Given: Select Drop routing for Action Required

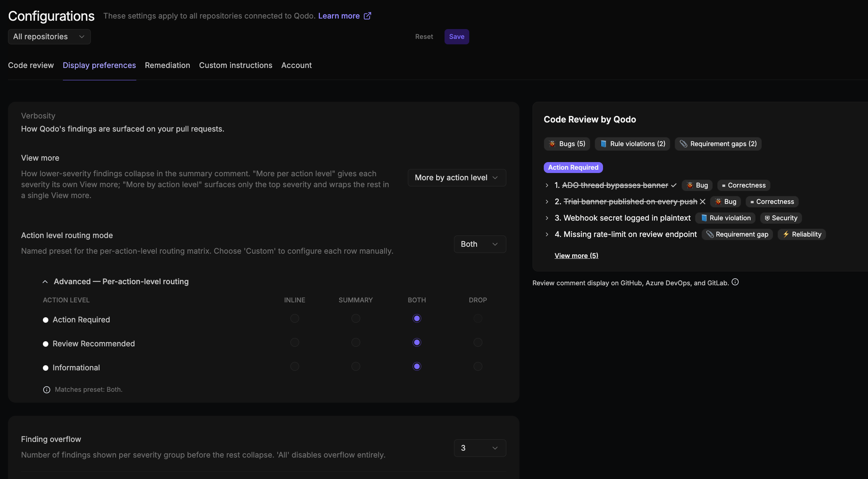Looking at the screenshot, I should click(x=478, y=318).
